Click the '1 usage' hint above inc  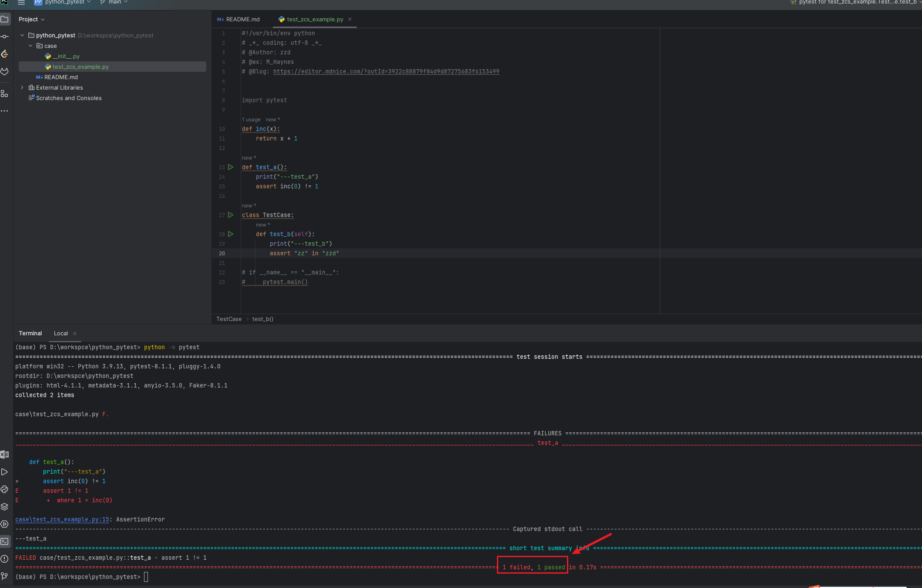click(251, 120)
